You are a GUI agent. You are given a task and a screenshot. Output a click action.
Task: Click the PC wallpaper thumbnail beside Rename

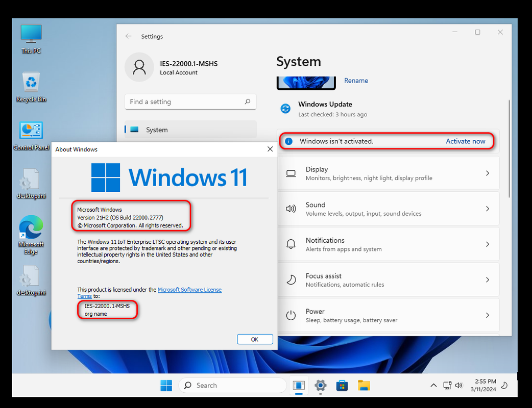(x=306, y=83)
